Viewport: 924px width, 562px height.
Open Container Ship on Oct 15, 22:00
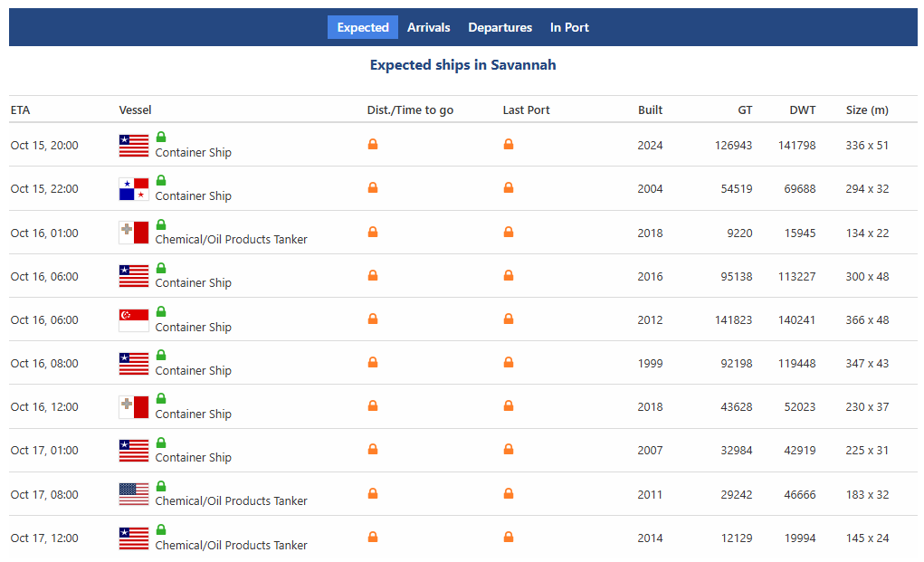[194, 196]
